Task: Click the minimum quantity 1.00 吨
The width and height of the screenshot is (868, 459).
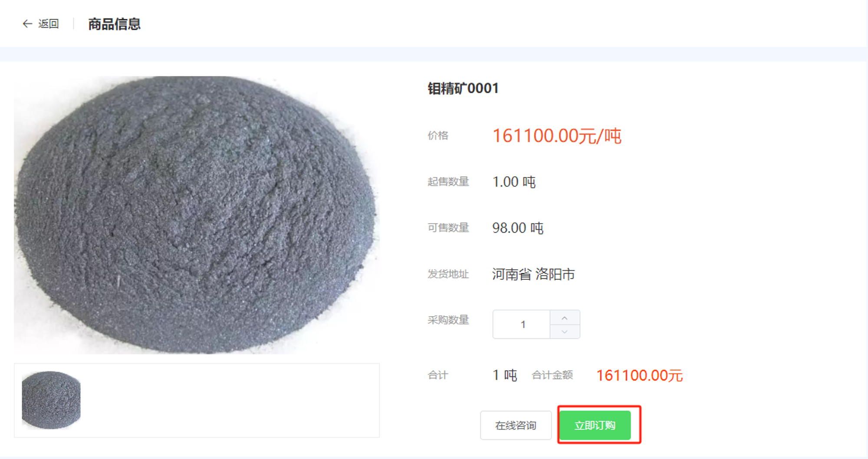Action: pos(514,182)
